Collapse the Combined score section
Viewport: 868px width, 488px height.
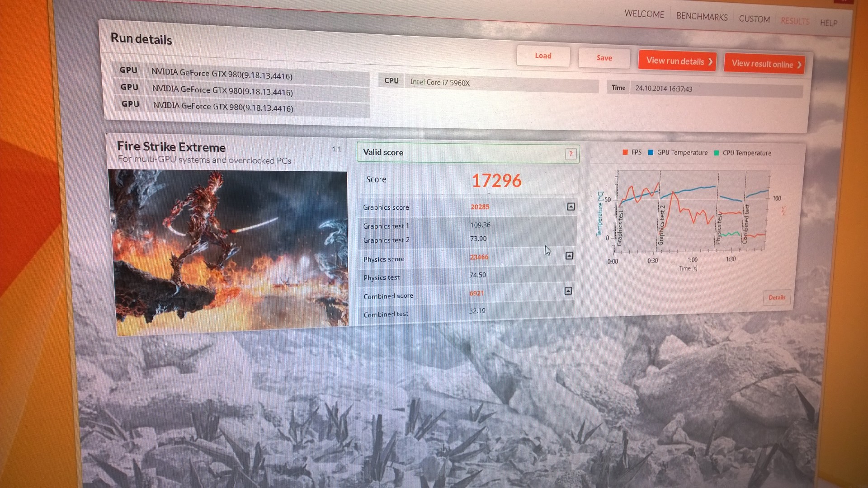click(568, 291)
